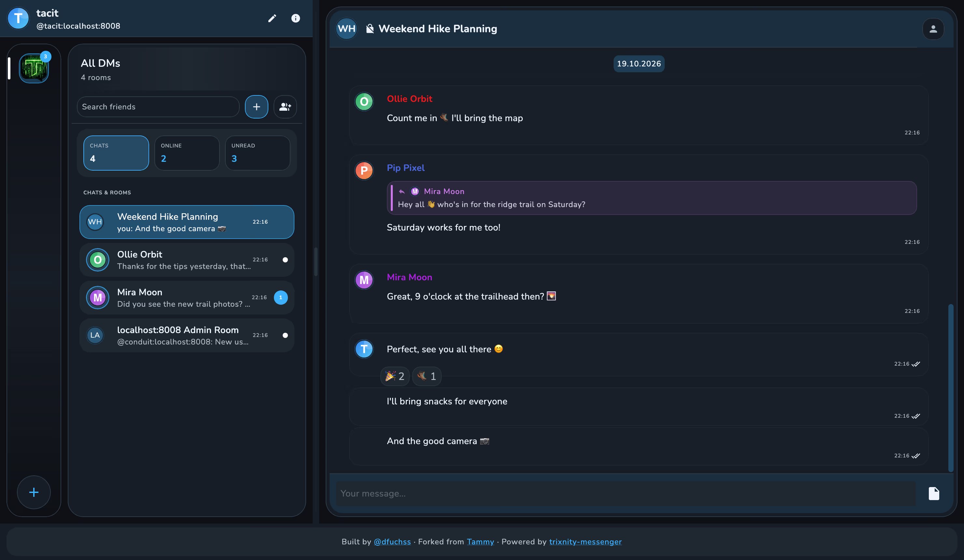Image resolution: width=964 pixels, height=560 pixels.
Task: Click the WH room avatar in the chat header
Action: point(347,29)
